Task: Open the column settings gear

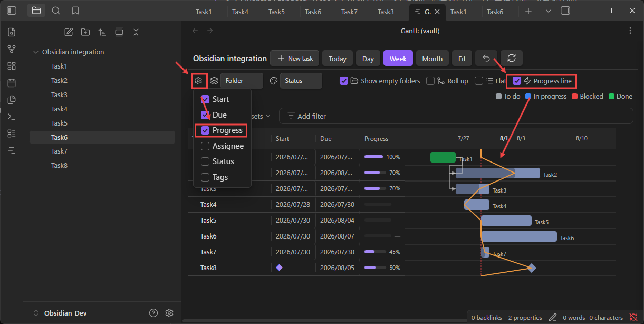Action: tap(198, 81)
